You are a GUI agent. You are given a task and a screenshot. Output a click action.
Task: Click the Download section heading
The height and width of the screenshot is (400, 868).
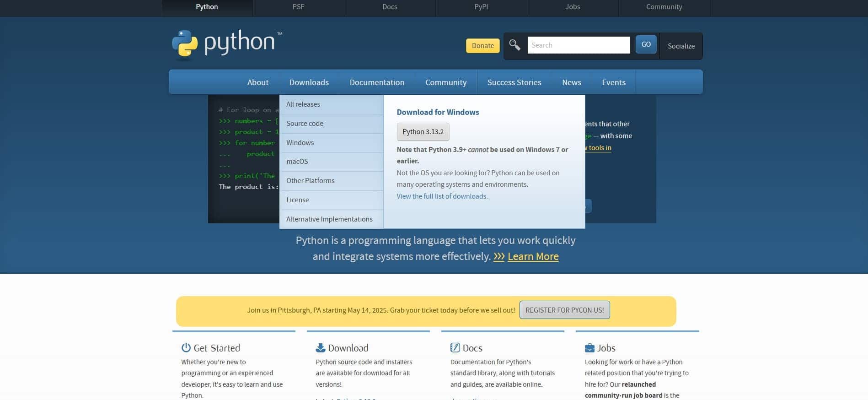(348, 348)
